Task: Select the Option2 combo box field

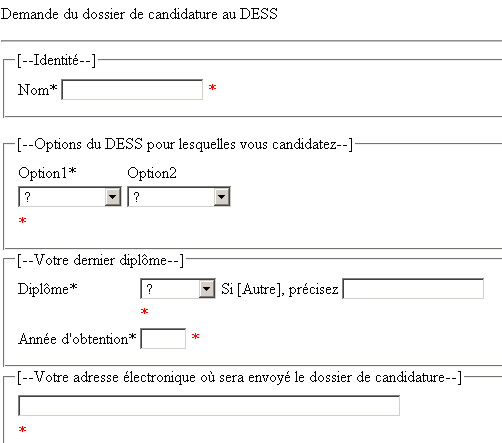Action: click(179, 197)
